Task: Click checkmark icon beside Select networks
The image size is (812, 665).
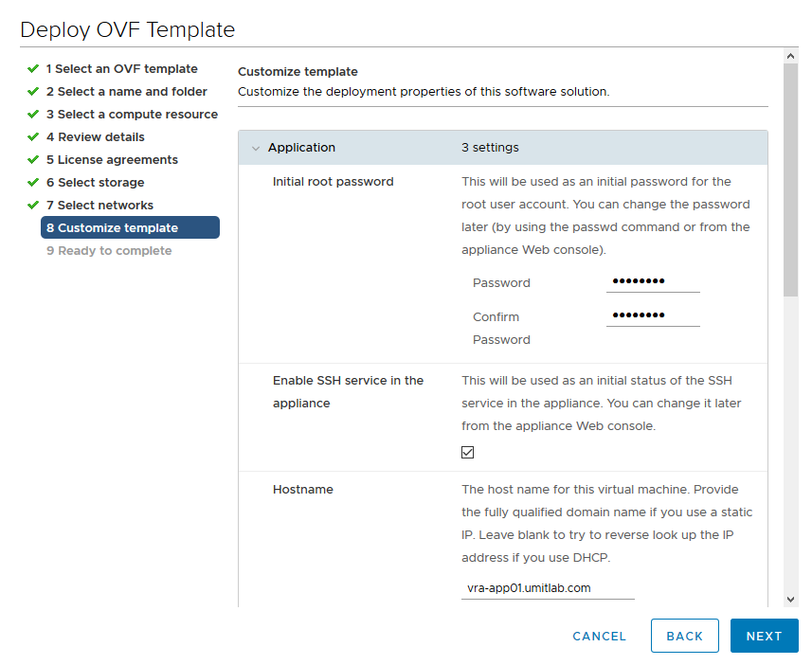Action: tap(33, 206)
